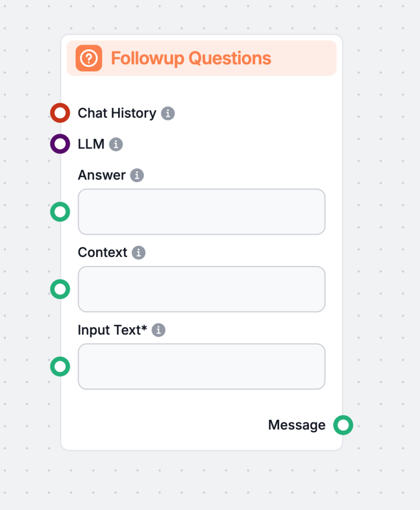Click the info icon beside Answer
The image size is (420, 510).
pos(137,175)
